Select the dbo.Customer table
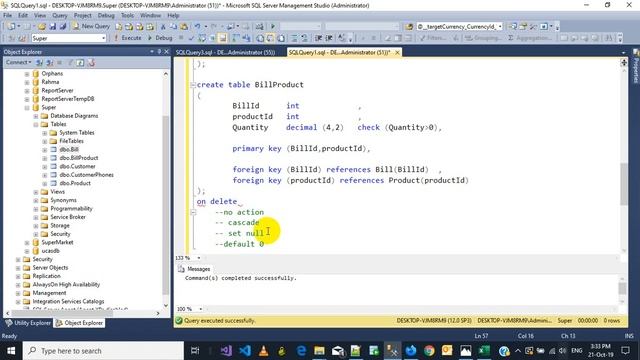This screenshot has width=640, height=360. coord(78,166)
